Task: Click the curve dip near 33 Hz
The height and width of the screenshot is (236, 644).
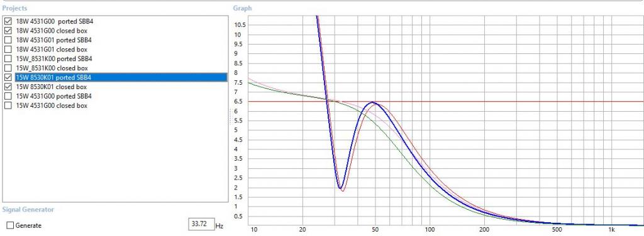Action: [340, 188]
